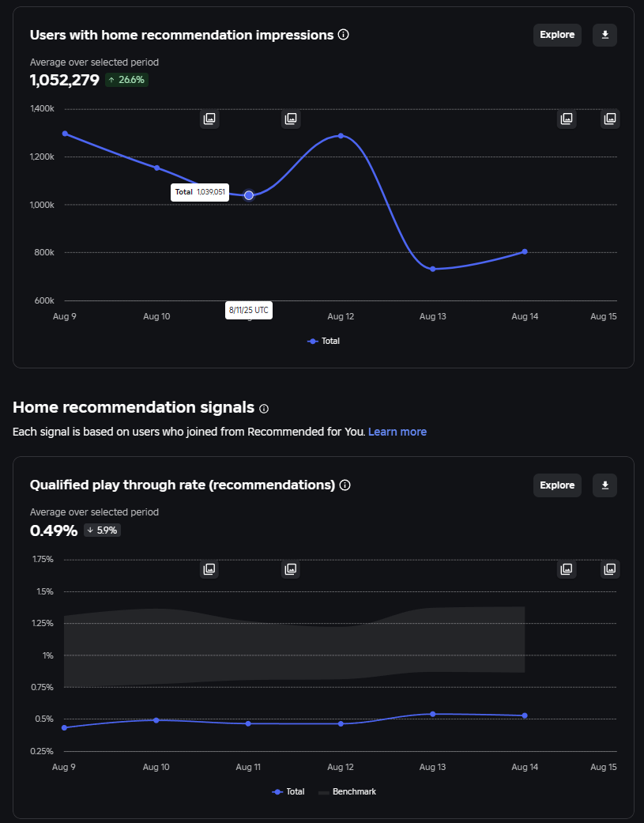The image size is (644, 823).
Task: Select the highlighted 8/11/25 impressions data point
Action: point(249,195)
